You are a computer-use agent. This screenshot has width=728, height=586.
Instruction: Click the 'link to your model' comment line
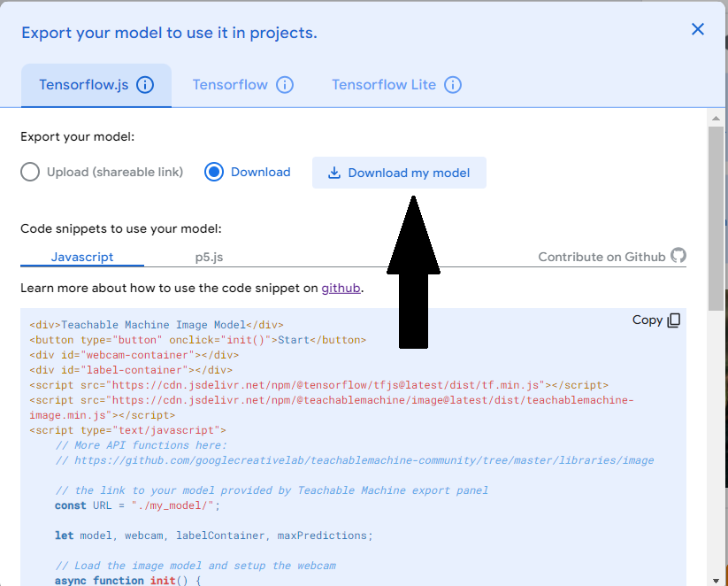pyautogui.click(x=272, y=490)
